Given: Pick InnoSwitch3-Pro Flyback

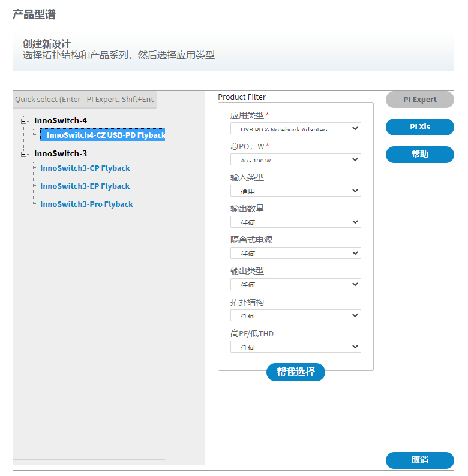Looking at the screenshot, I should [86, 204].
